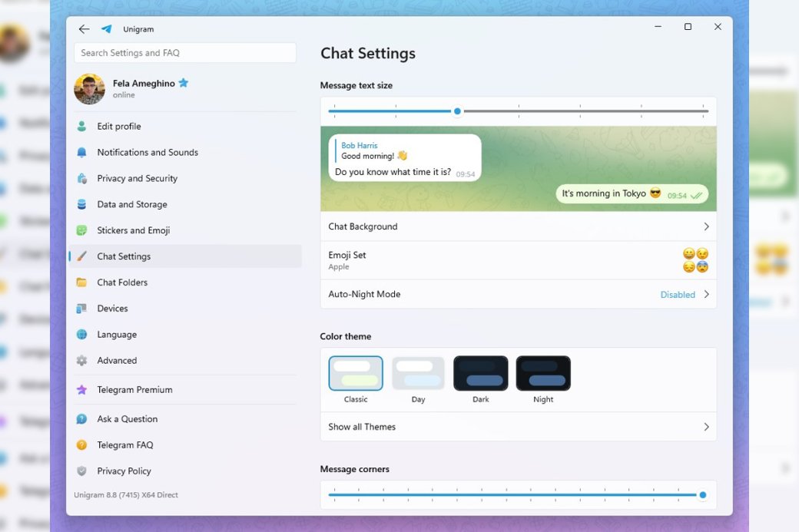Expand the Show all Themes chevron

[706, 427]
